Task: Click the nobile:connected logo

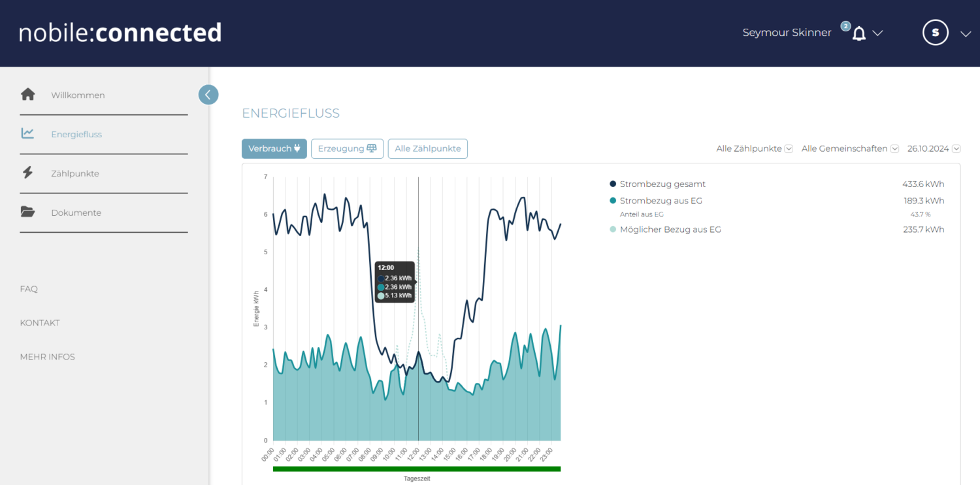Action: (x=120, y=33)
